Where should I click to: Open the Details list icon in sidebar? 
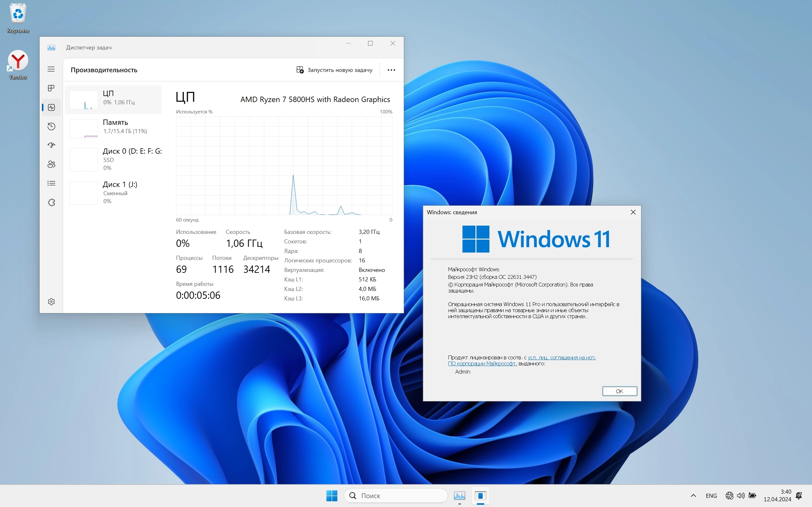coord(51,183)
